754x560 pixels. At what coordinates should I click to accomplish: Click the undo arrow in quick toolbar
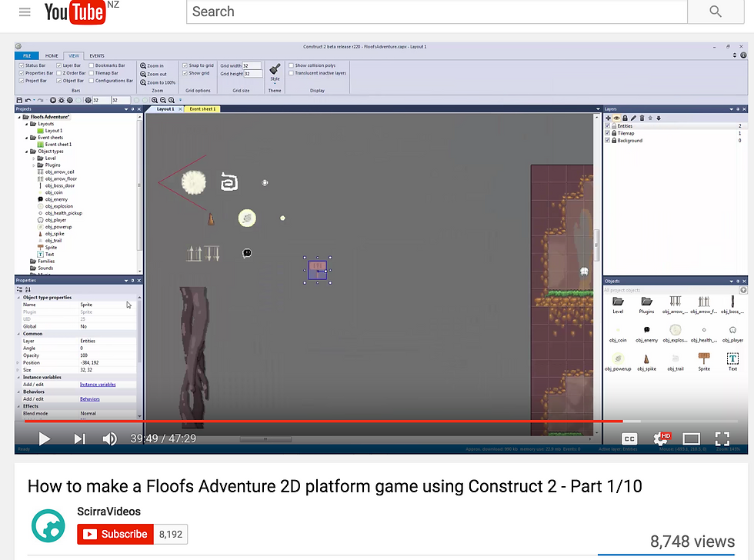point(28,100)
